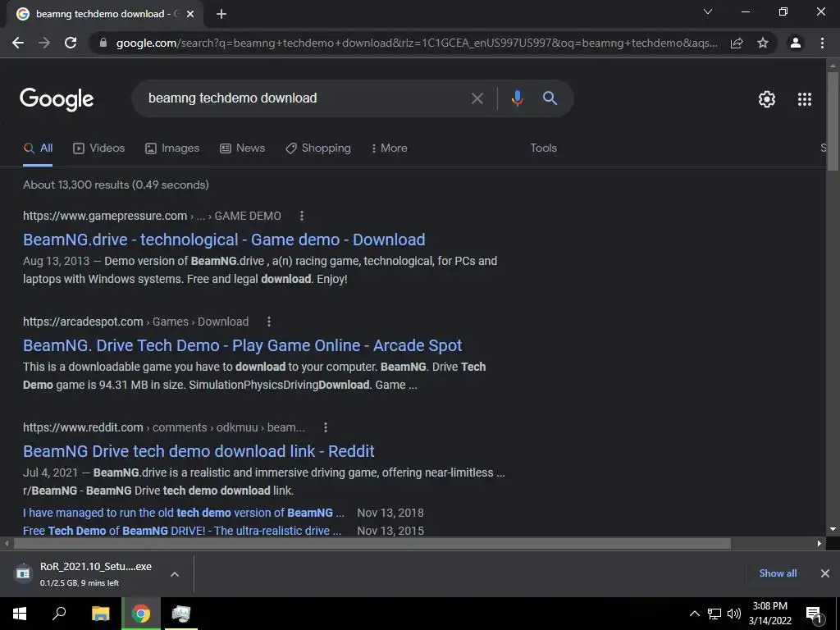Viewport: 840px width, 630px height.
Task: Click the scroll-down arrow of the page
Action: (833, 529)
